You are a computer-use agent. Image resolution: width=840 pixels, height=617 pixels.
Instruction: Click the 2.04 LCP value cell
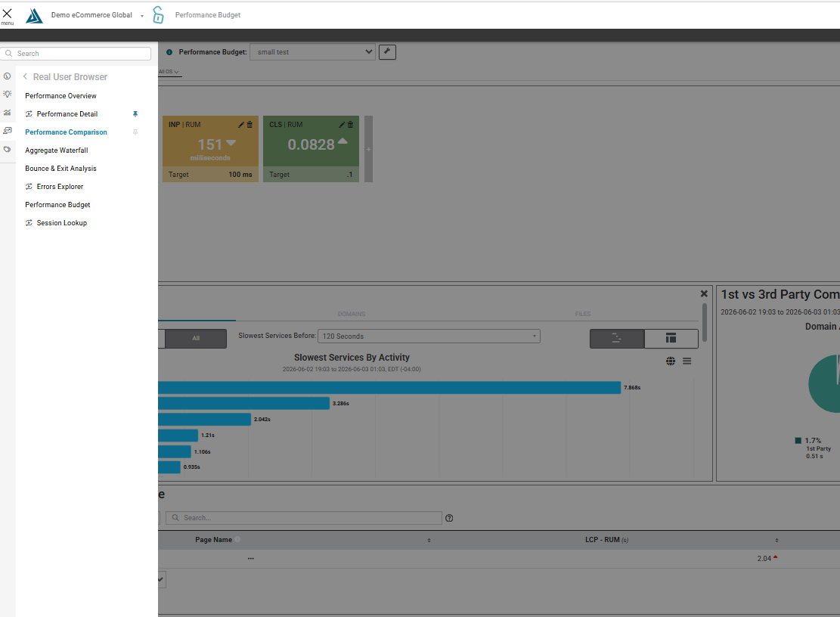point(764,559)
